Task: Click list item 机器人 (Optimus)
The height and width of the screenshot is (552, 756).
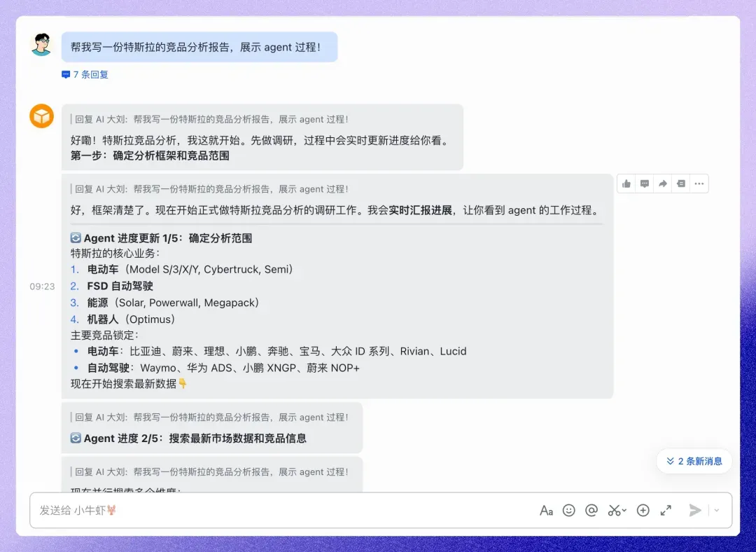Action: (123, 319)
